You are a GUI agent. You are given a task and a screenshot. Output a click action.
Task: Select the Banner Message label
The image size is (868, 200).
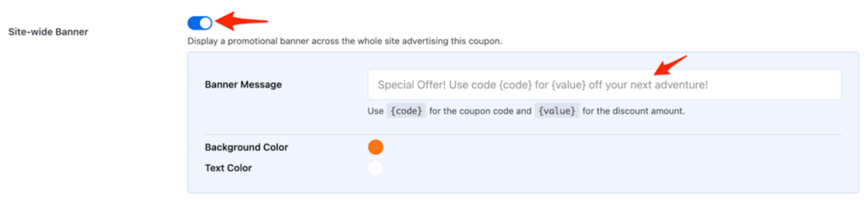click(243, 85)
